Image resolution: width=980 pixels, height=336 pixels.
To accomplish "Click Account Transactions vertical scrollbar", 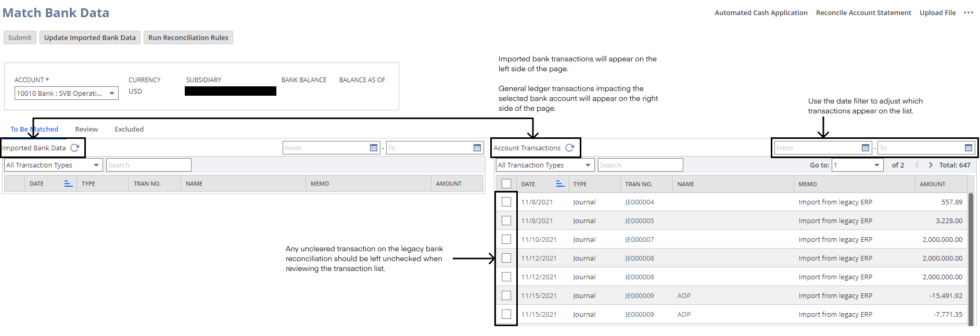I will click(971, 259).
